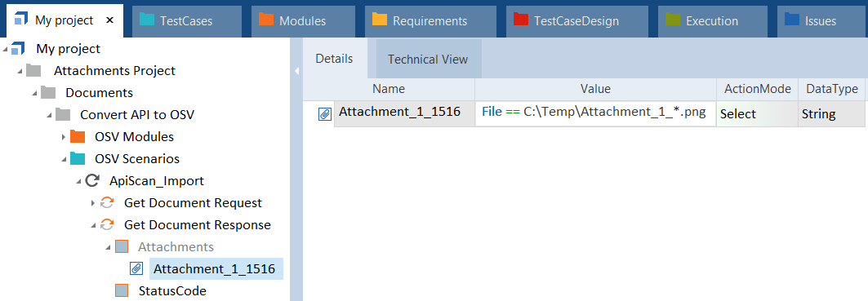Switch to the Technical View tab
The width and height of the screenshot is (868, 301).
[x=428, y=60]
